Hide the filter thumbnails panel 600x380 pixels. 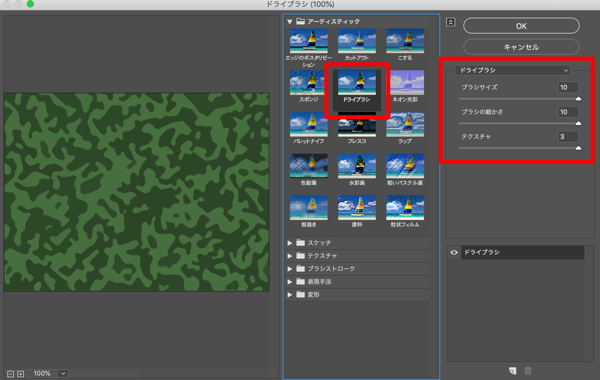(x=450, y=22)
